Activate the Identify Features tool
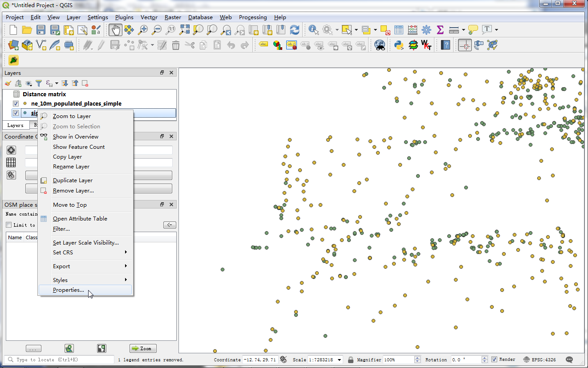 pos(313,30)
